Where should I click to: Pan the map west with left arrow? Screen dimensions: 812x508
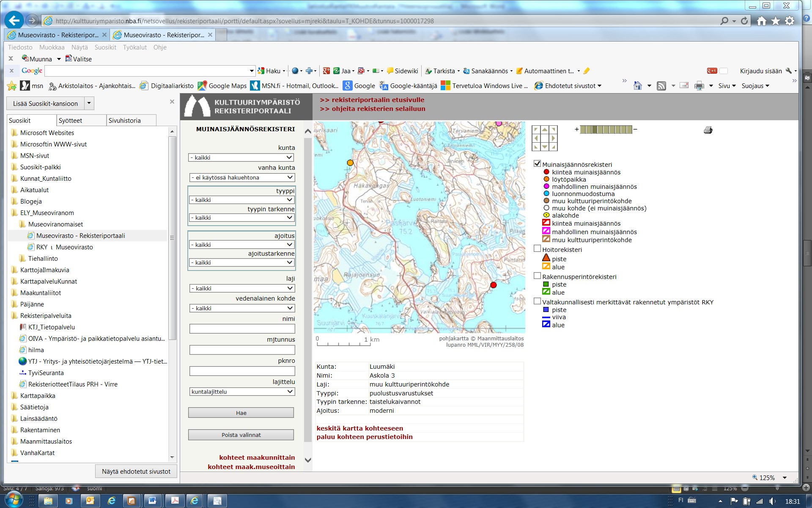pos(536,138)
